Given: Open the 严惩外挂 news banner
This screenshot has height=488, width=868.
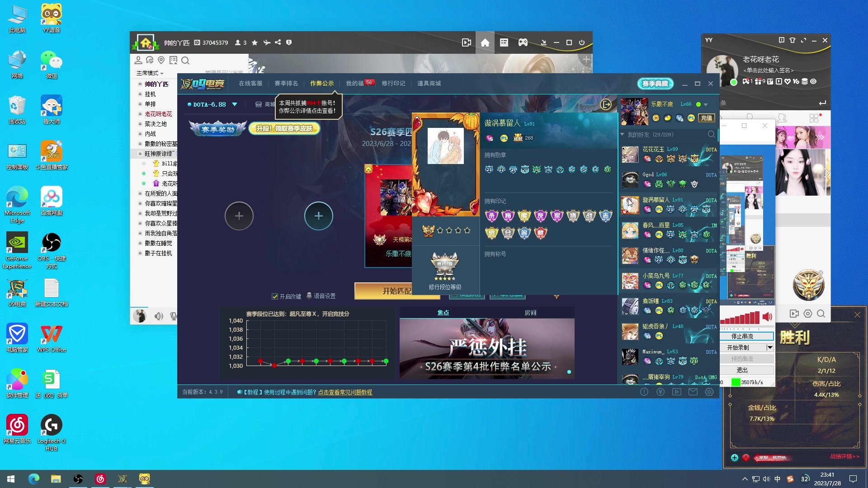Looking at the screenshot, I should click(487, 348).
